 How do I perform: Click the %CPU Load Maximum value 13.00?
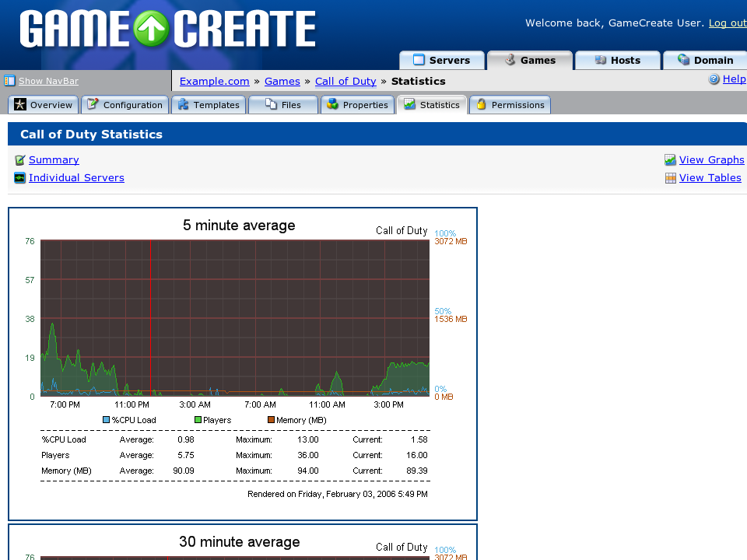[308, 439]
